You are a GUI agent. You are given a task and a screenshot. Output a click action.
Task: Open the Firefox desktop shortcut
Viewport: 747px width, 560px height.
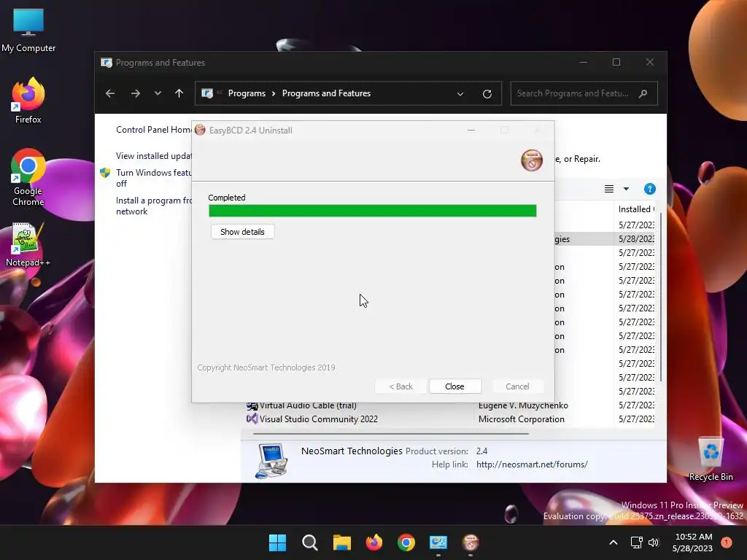(x=28, y=101)
